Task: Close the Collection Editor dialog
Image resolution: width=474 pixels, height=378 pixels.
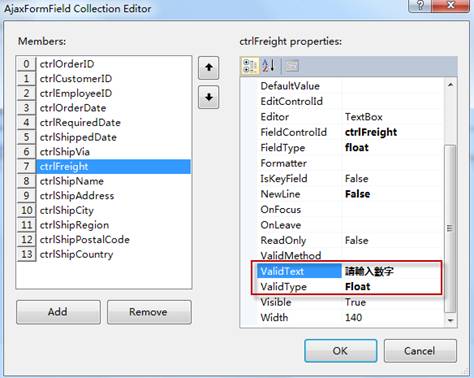Action: pyautogui.click(x=451, y=5)
